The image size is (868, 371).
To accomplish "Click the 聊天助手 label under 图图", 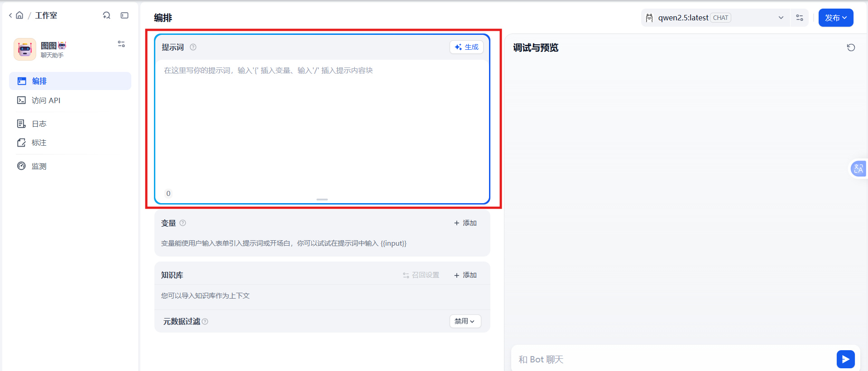I will pos(52,55).
